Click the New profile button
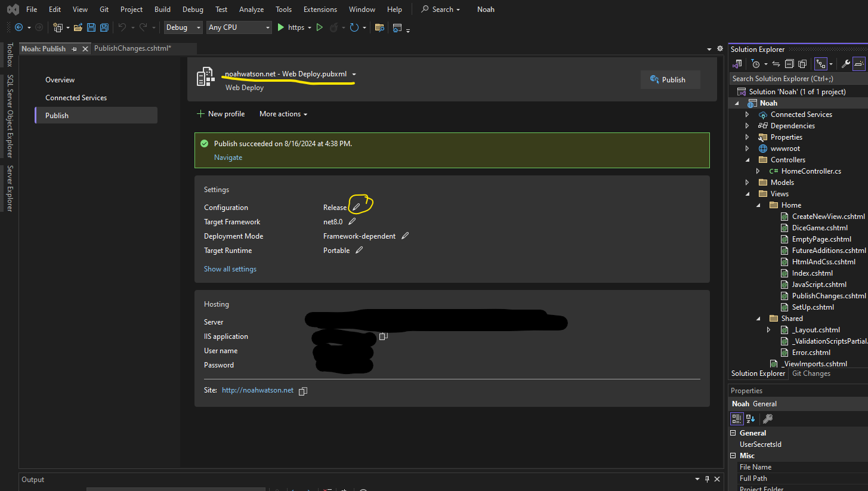The width and height of the screenshot is (868, 491). pos(221,114)
